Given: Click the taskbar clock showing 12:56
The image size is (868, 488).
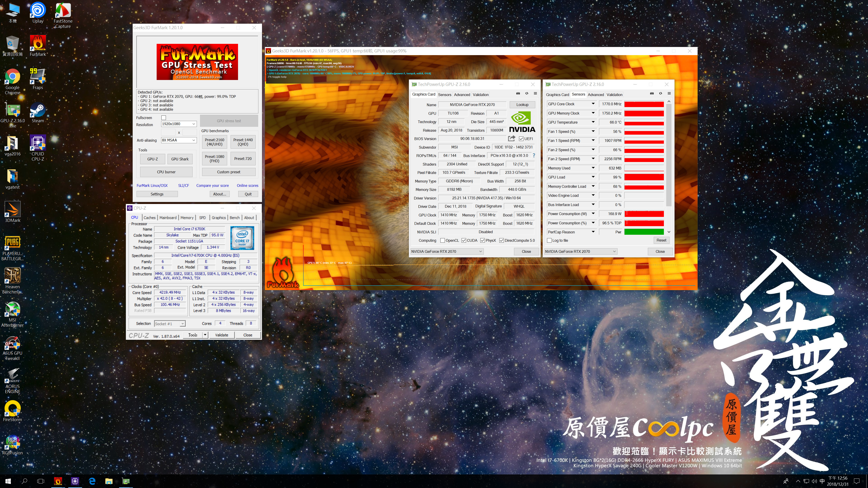Looking at the screenshot, I should [x=838, y=481].
